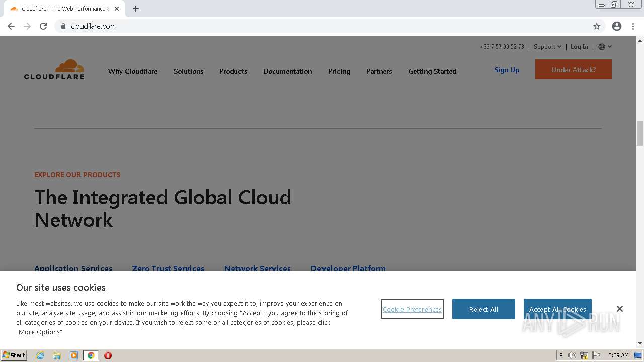
Task: Open the Documentation menu item
Action: click(288, 71)
